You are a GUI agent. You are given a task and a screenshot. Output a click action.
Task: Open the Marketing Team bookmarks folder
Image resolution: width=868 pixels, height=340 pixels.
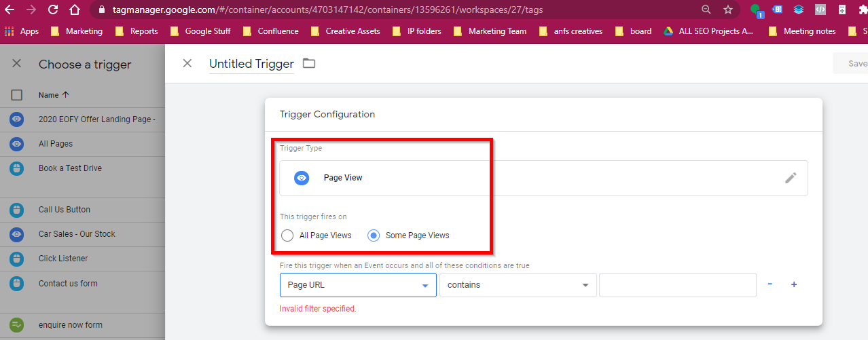coord(490,31)
